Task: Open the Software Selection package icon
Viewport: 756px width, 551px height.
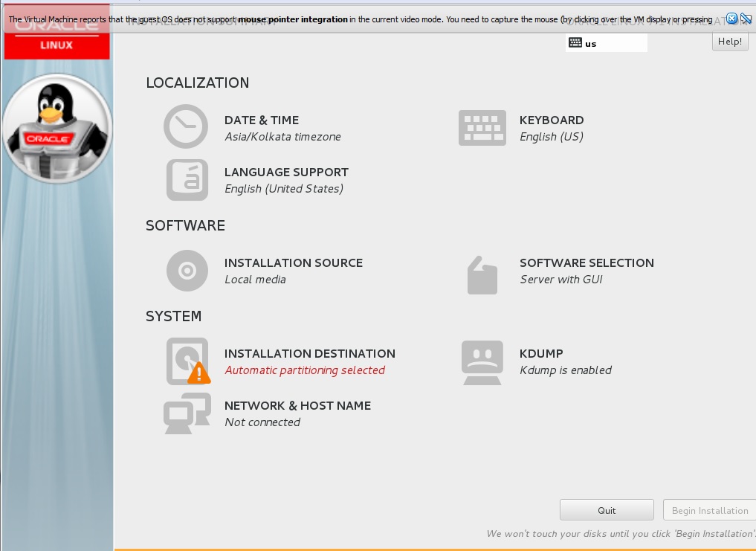Action: coord(482,275)
